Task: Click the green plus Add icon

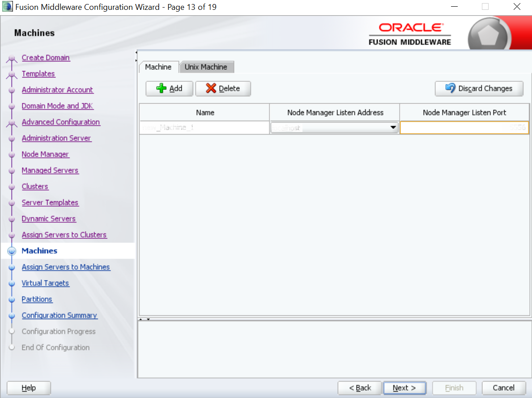Action: [x=161, y=89]
